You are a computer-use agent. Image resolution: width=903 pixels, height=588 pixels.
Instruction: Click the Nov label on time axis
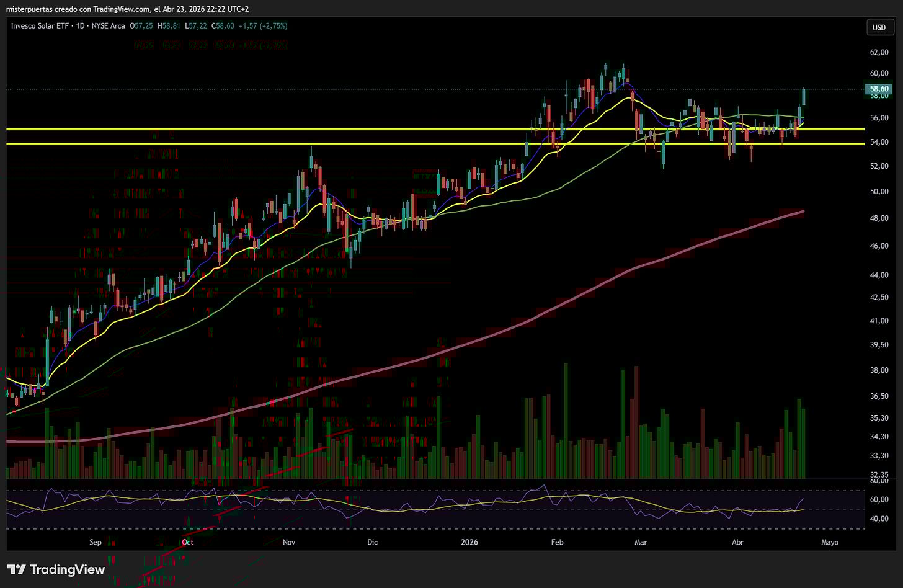tap(288, 542)
